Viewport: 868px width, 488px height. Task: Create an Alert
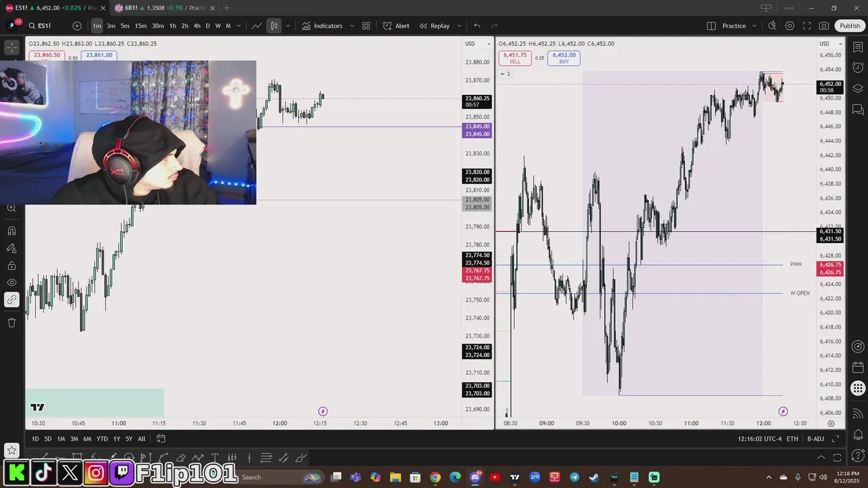click(396, 26)
